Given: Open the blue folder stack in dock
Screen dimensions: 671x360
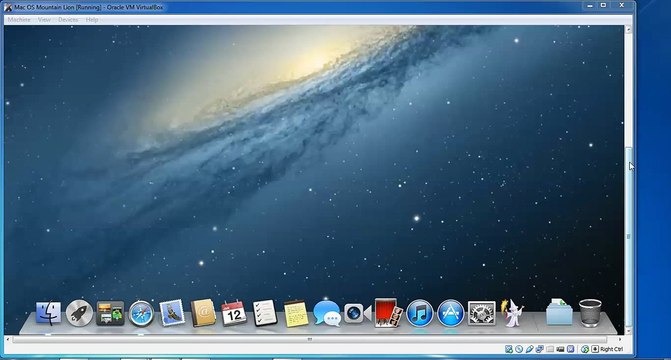Looking at the screenshot, I should tap(559, 312).
